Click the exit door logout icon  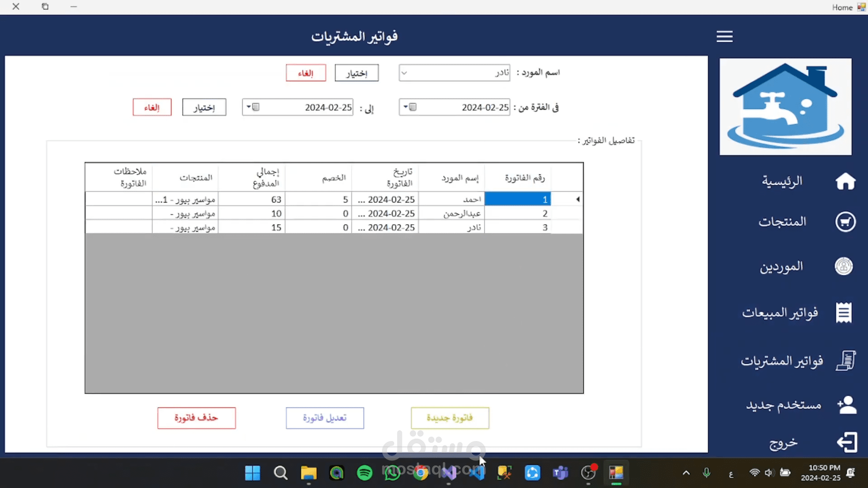(846, 442)
